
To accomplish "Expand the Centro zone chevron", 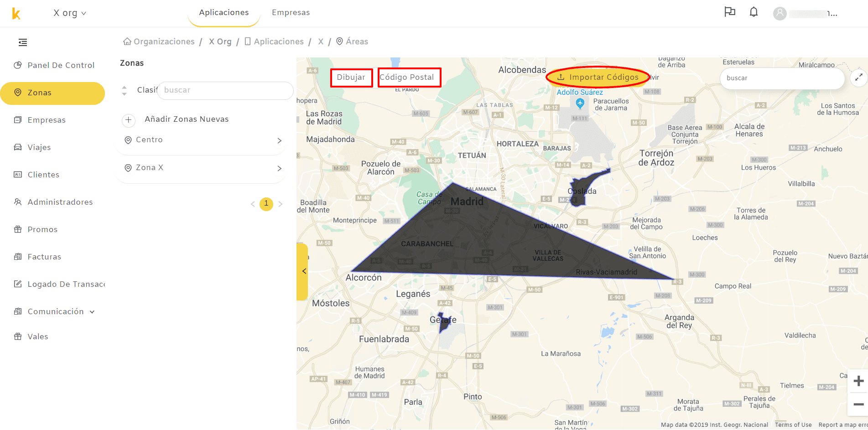I will (280, 140).
